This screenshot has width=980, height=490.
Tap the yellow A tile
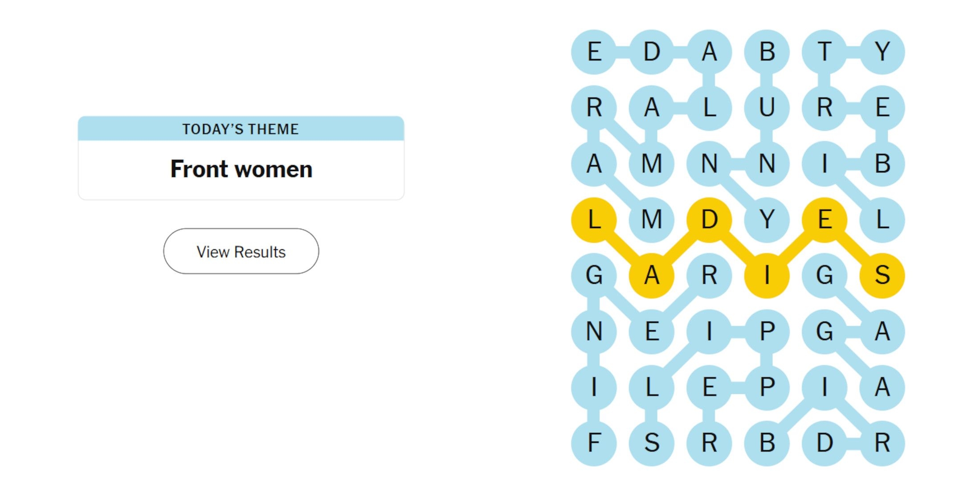click(651, 275)
